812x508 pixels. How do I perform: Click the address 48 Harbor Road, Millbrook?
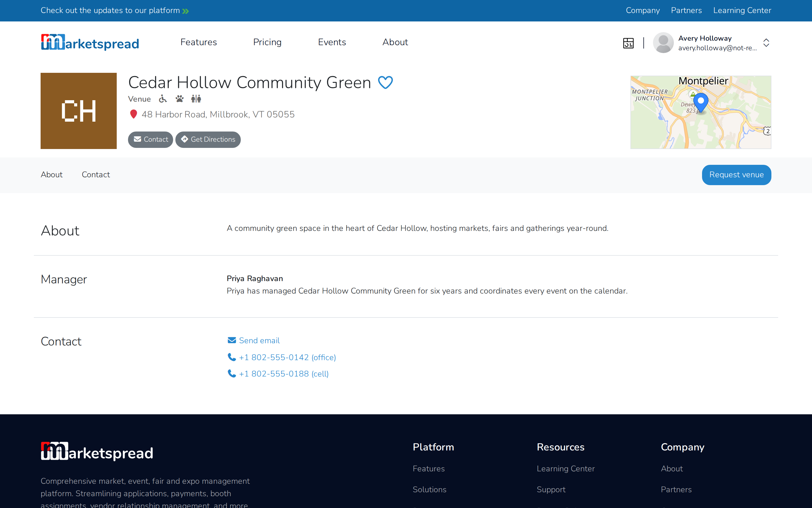(x=218, y=114)
